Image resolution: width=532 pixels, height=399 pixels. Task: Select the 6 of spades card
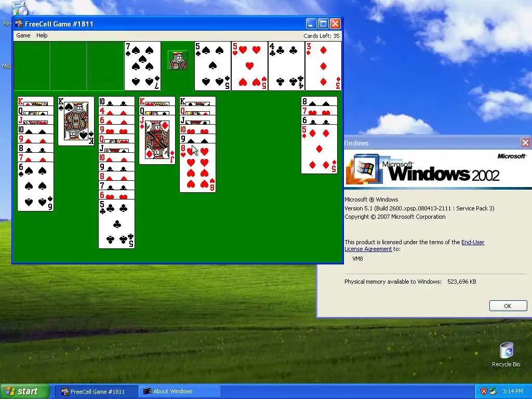pyautogui.click(x=35, y=187)
